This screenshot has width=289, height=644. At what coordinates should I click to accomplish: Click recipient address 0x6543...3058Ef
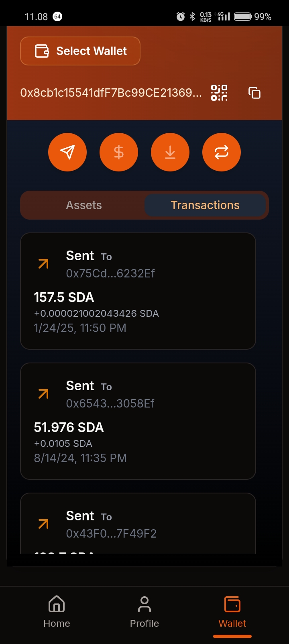pos(110,404)
